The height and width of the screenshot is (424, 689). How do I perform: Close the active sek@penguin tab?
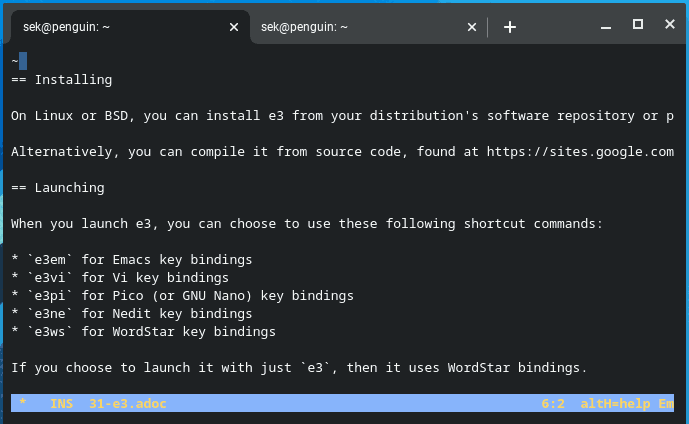coord(234,28)
